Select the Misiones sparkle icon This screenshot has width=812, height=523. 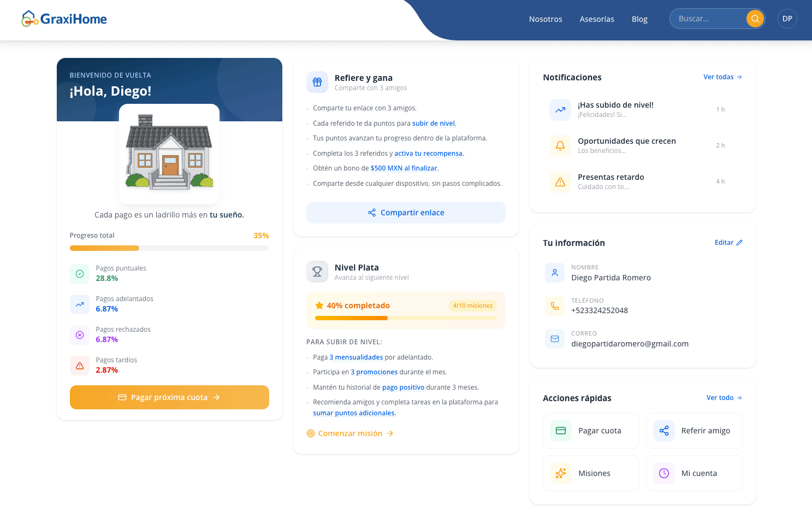pyautogui.click(x=560, y=473)
